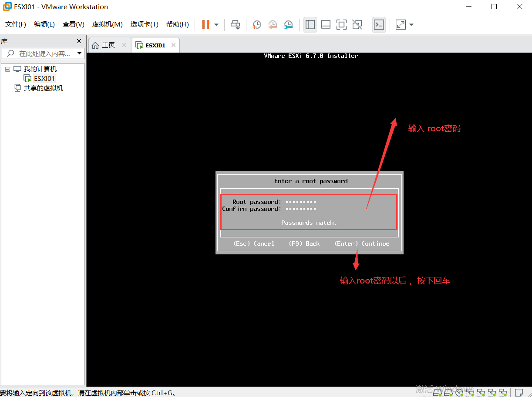The width and height of the screenshot is (532, 397).
Task: Open the 帮助(H) menu
Action: [x=178, y=24]
